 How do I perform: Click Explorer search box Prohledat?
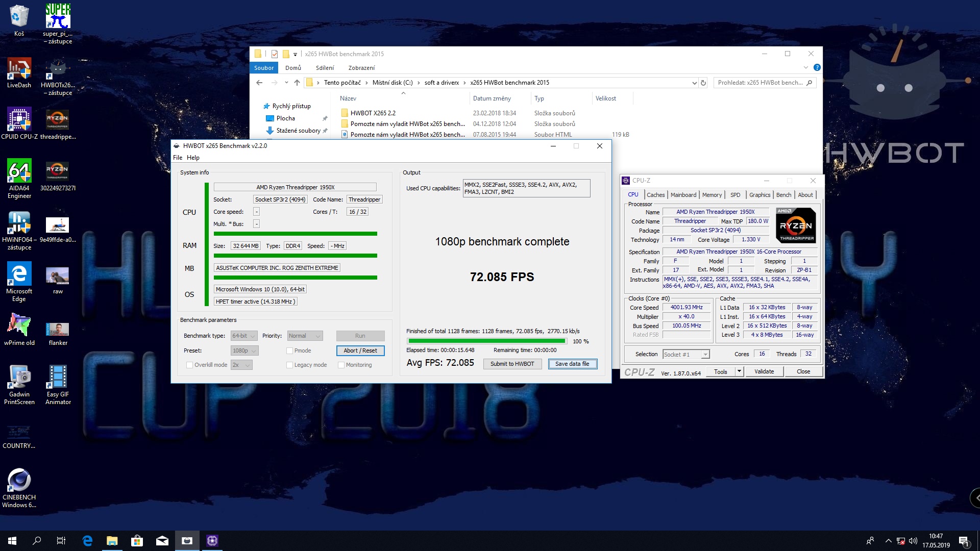(x=764, y=83)
